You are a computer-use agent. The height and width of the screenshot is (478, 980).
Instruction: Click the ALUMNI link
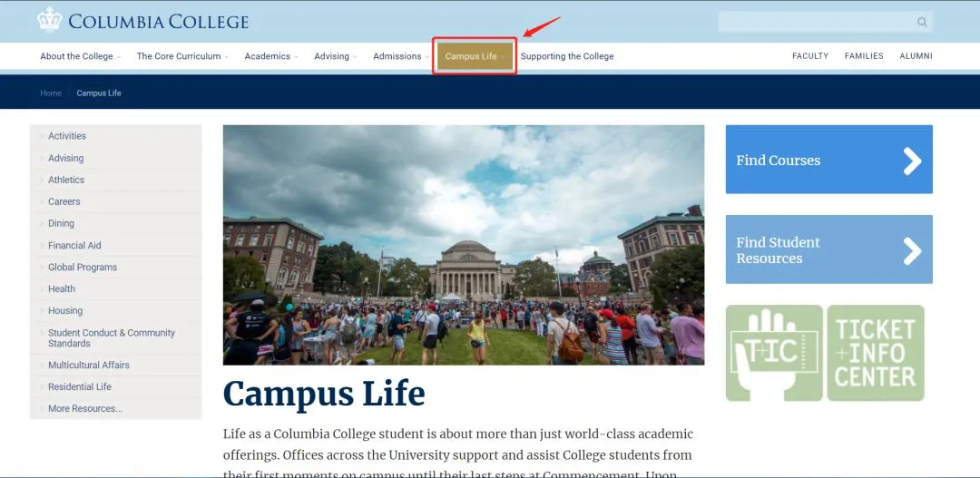(x=916, y=56)
